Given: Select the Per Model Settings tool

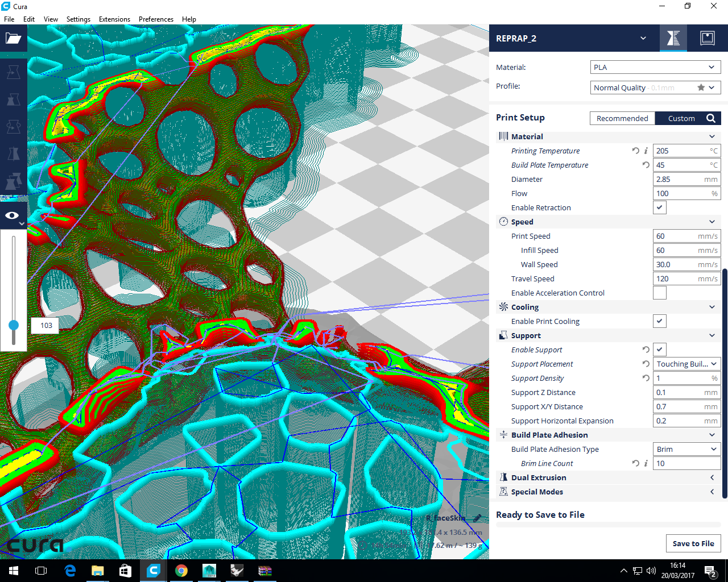Looking at the screenshot, I should click(x=13, y=181).
